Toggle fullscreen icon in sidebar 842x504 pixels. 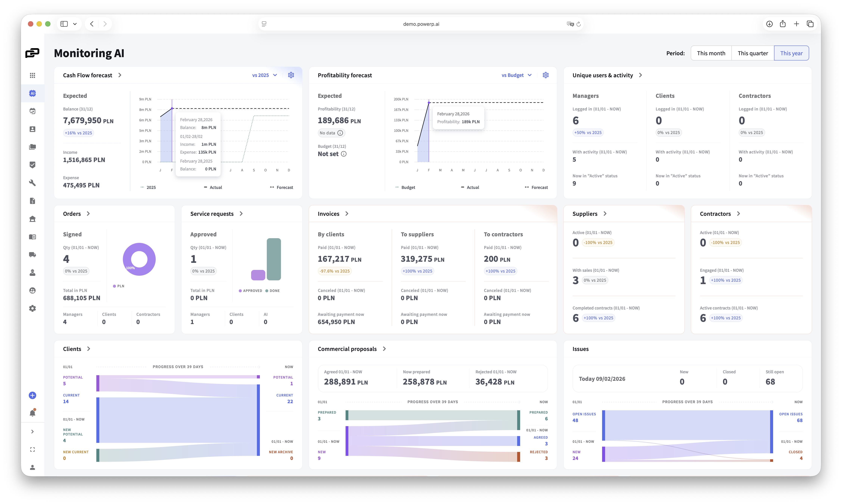tap(32, 449)
